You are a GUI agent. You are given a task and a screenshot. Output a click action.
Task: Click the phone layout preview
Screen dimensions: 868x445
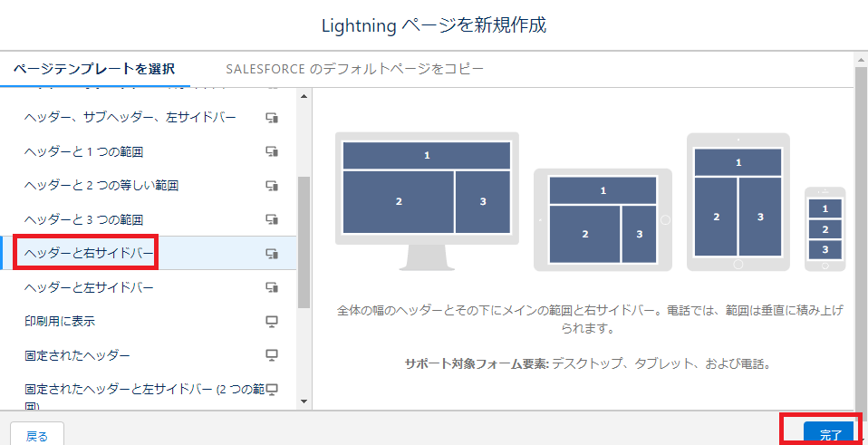pos(825,229)
